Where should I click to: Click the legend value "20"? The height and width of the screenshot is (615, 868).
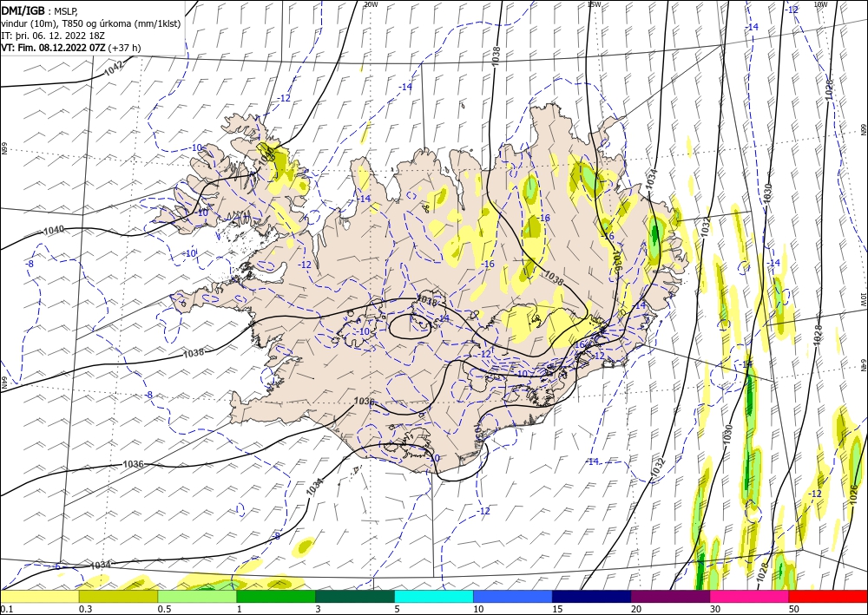tap(636, 609)
